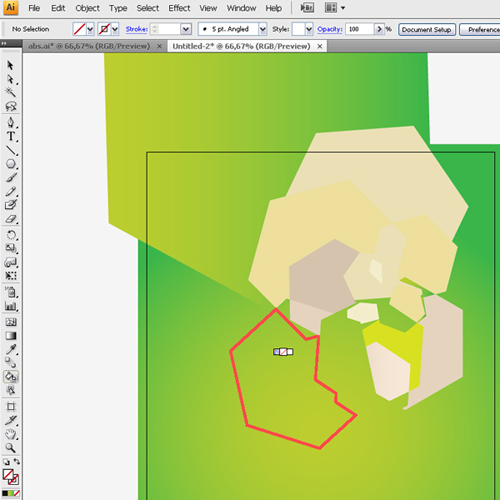Screen dimensions: 500x500
Task: Open the graphic Style dropdown
Action: click(x=309, y=29)
